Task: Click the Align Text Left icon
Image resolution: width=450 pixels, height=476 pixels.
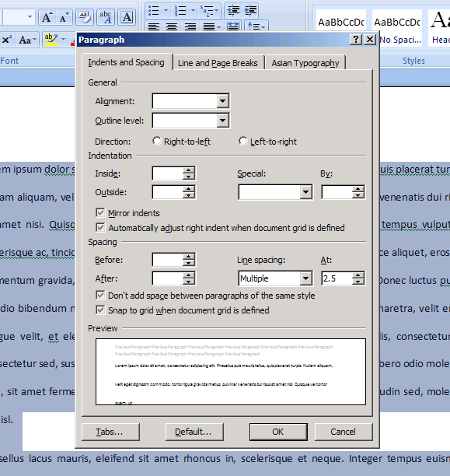Action: coord(154,26)
